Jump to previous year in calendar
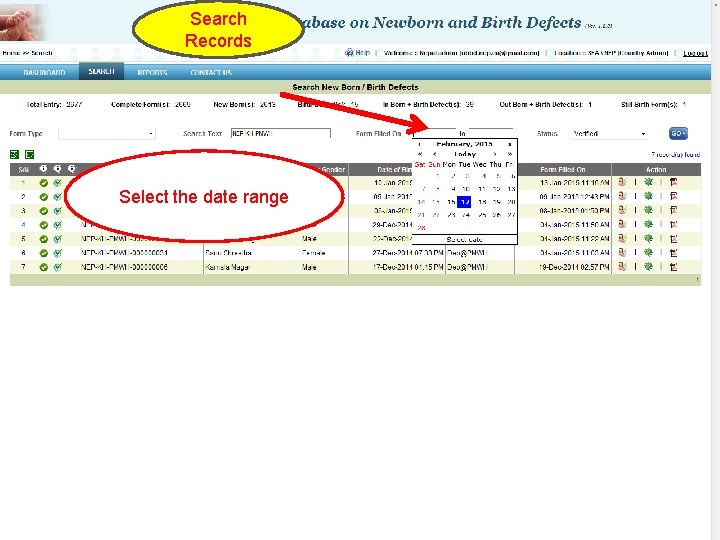Viewport: 720px width, 540px height. point(420,154)
